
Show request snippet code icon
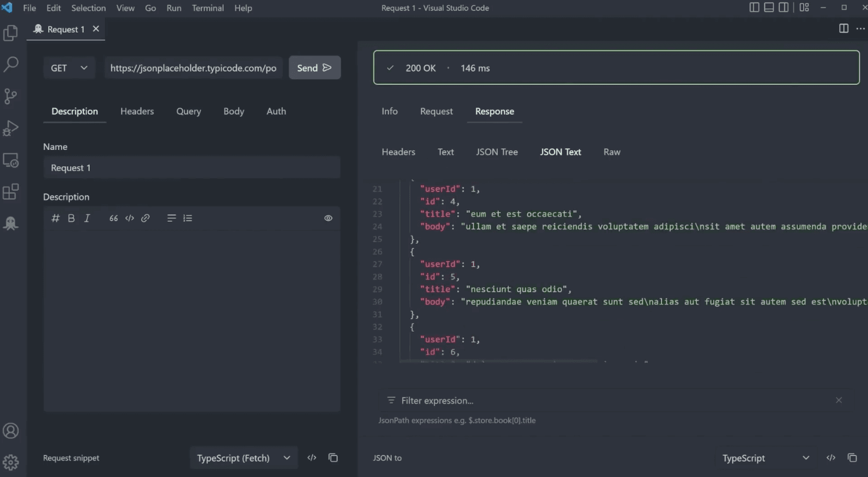pyautogui.click(x=312, y=458)
